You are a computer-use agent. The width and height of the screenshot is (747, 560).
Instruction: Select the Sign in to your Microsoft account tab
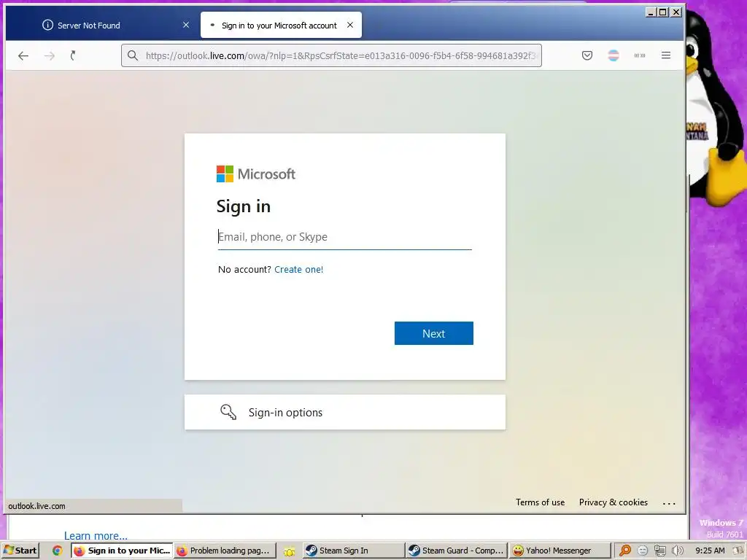[281, 26]
